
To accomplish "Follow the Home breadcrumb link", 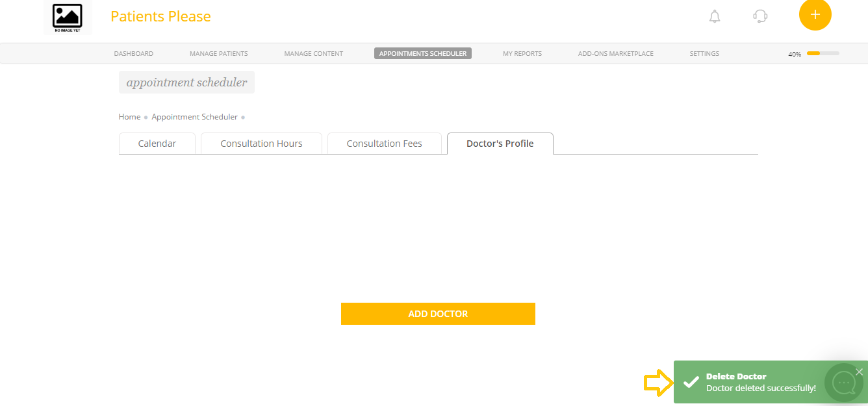I will [129, 116].
